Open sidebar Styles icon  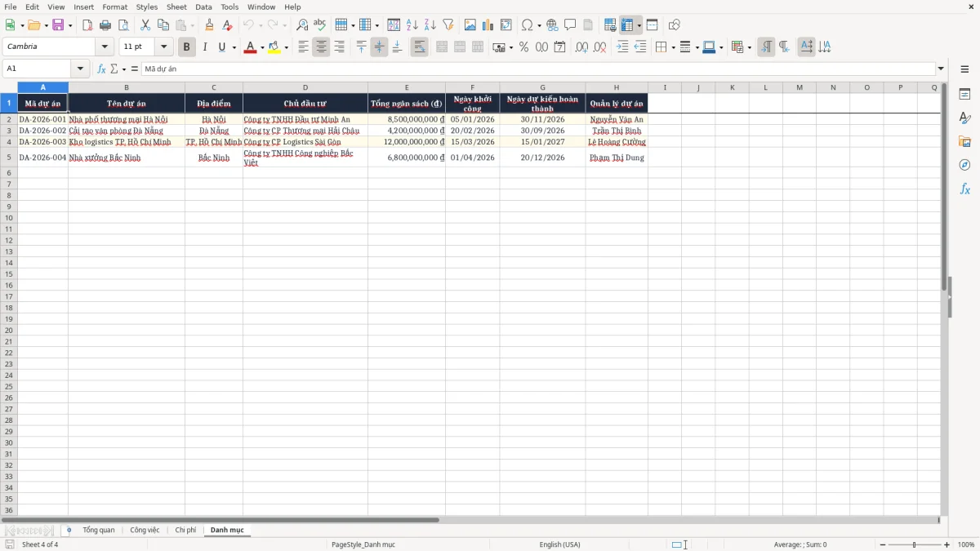point(964,118)
